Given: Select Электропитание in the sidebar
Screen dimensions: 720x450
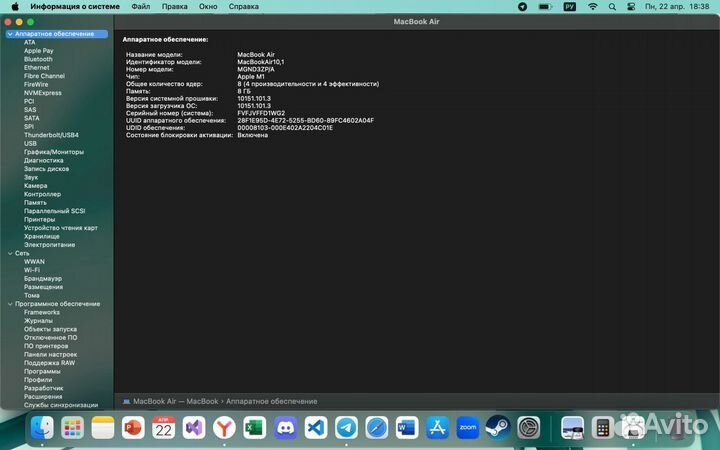Looking at the screenshot, I should point(49,245).
